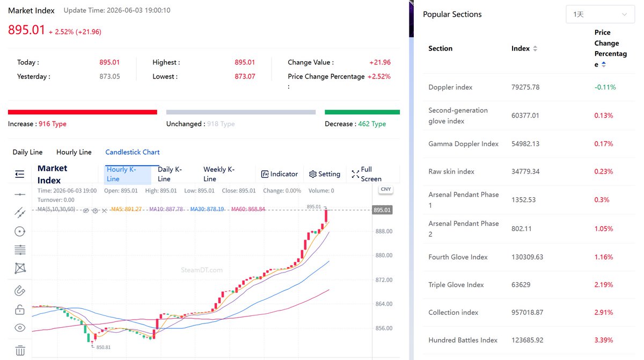This screenshot has height=360, width=644.
Task: Click the red Increase progress bar
Action: [83, 112]
